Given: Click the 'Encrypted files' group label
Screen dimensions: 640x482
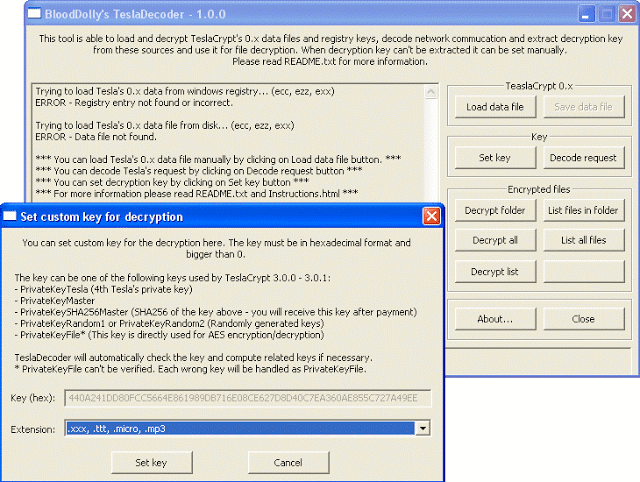Looking at the screenshot, I should tap(539, 189).
